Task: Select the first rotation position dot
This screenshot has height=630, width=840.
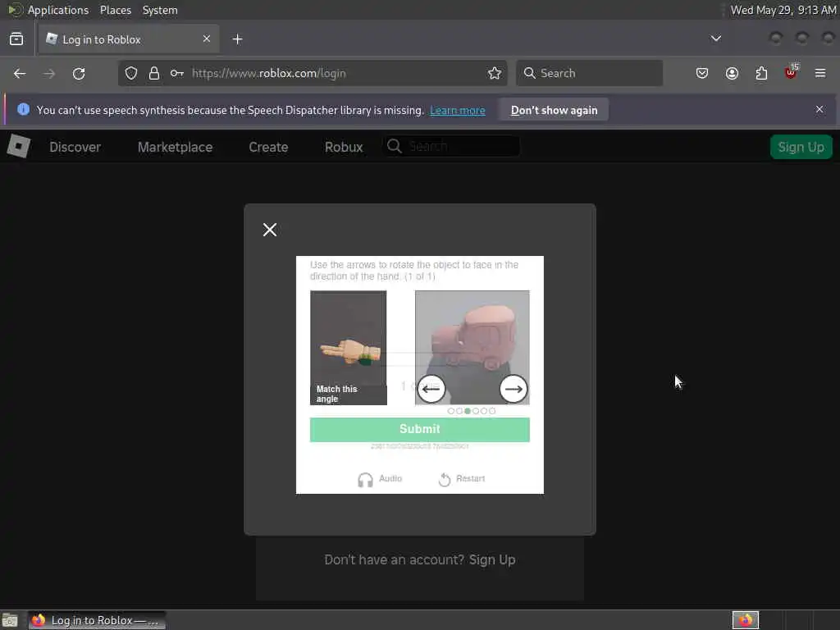Action: 451,411
